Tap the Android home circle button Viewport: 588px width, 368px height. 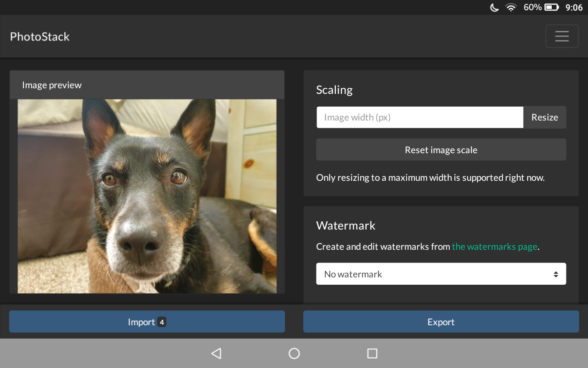(x=294, y=353)
